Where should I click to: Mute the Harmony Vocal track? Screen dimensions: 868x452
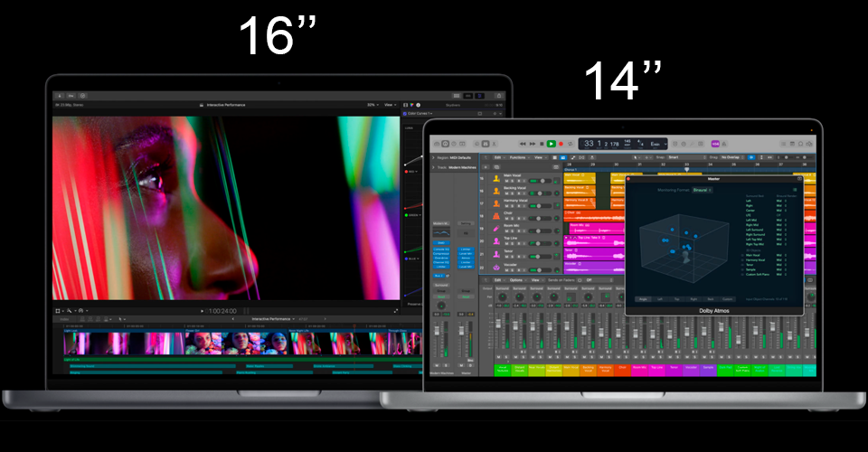click(x=506, y=206)
